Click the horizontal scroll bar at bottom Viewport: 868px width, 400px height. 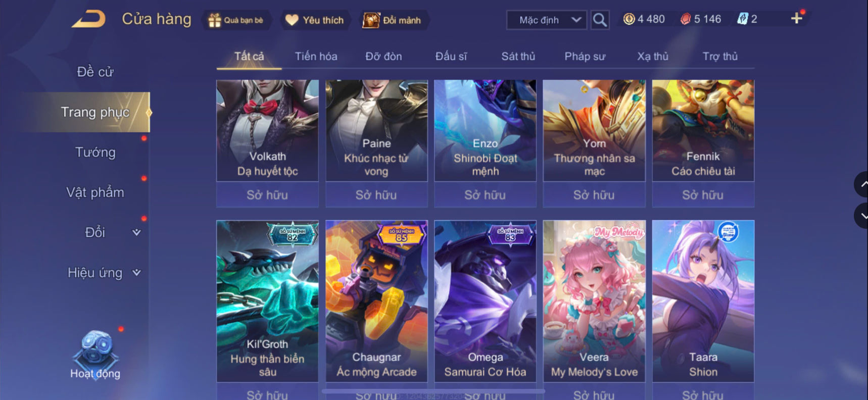(433, 391)
